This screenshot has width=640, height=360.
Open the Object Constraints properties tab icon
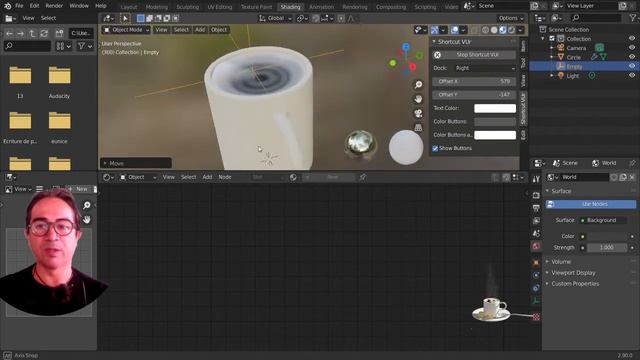point(536,288)
